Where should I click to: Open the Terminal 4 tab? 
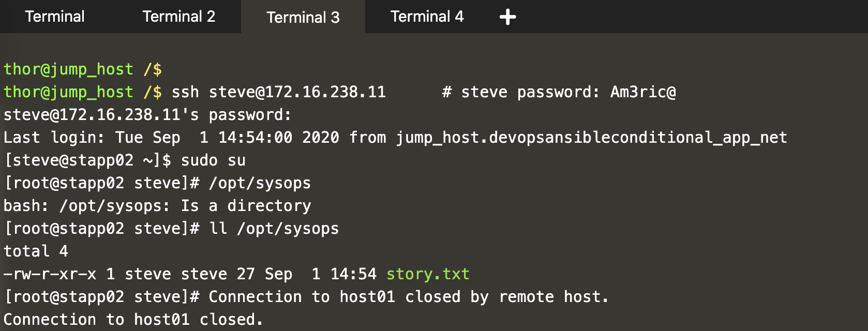tap(427, 17)
